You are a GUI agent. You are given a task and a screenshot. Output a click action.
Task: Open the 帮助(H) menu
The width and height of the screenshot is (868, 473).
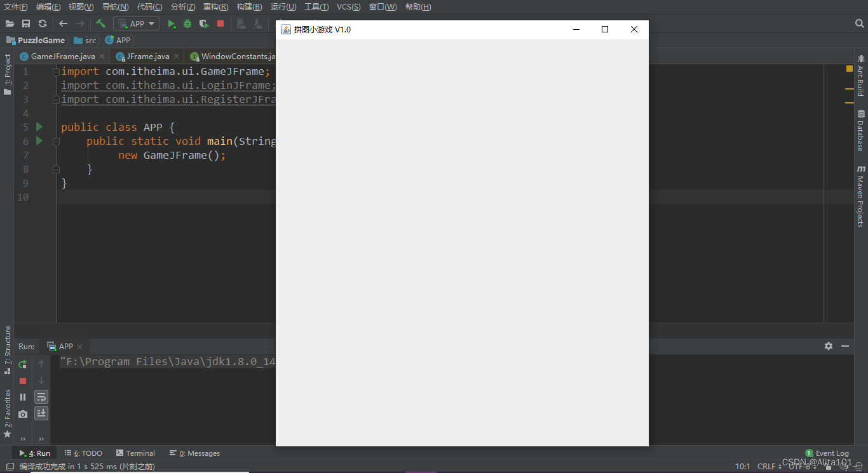[x=418, y=7]
